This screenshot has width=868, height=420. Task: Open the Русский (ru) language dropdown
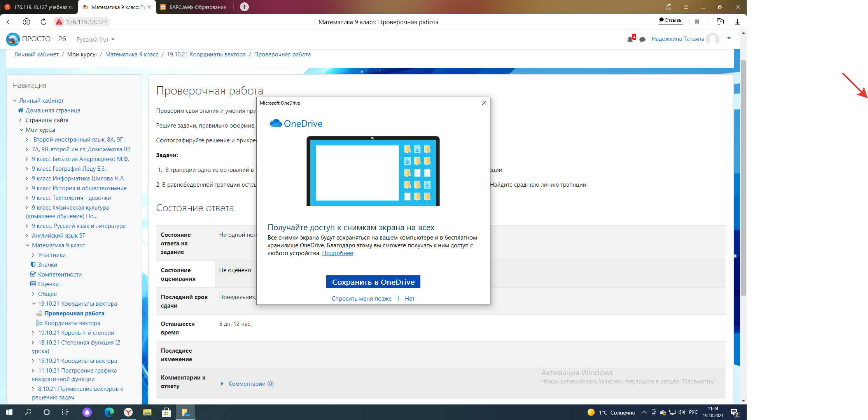96,39
